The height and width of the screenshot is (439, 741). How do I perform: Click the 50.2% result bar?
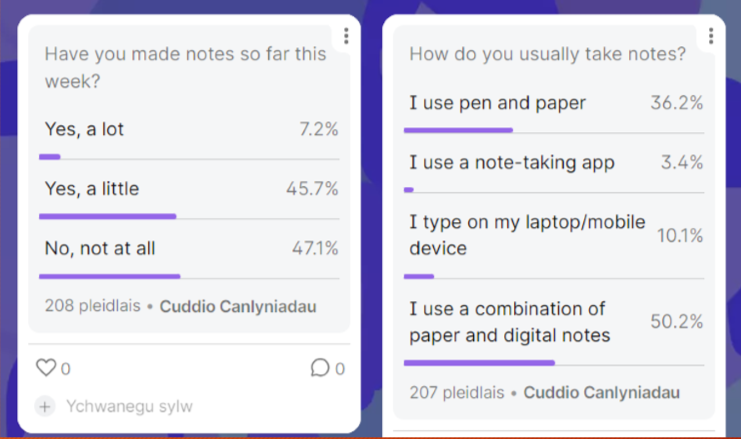[479, 362]
